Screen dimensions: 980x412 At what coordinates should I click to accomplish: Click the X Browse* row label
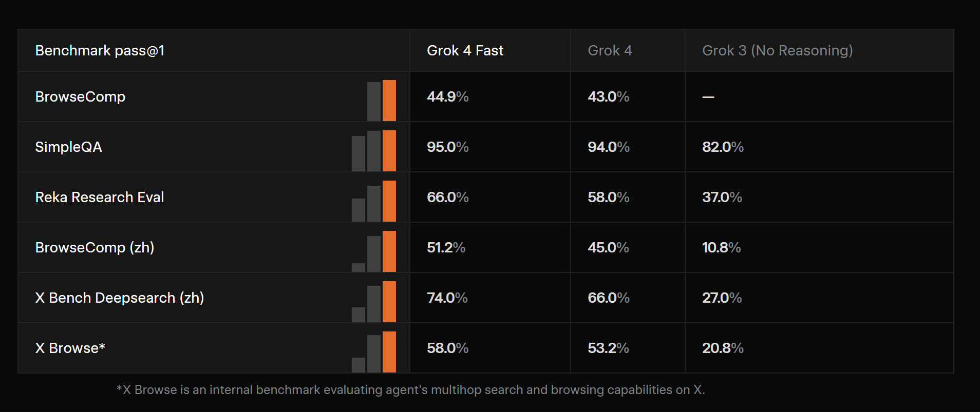[x=70, y=348]
